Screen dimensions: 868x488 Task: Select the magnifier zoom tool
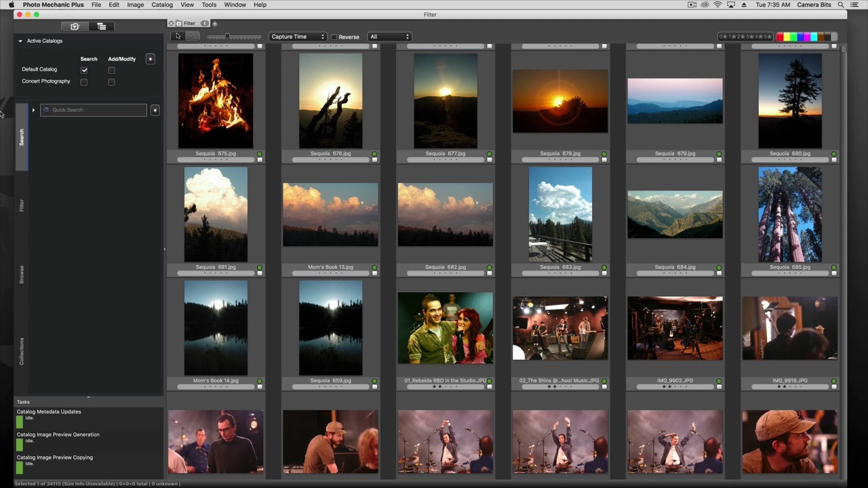click(x=192, y=36)
